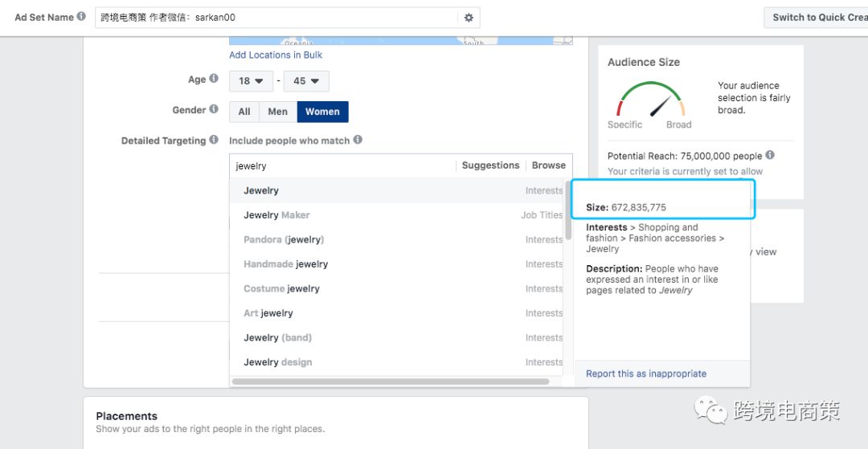The width and height of the screenshot is (868, 449).
Task: Click the info icon beside Gender label
Action: pyautogui.click(x=214, y=109)
